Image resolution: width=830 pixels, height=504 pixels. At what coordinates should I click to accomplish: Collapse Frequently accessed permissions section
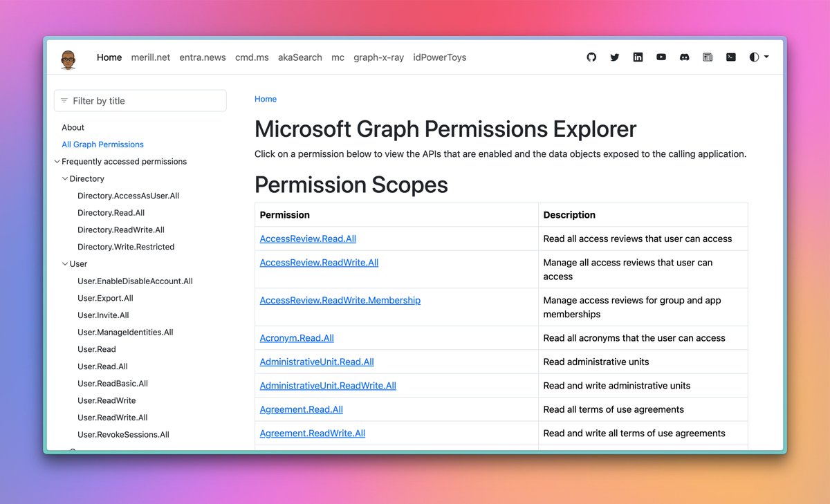(x=57, y=162)
